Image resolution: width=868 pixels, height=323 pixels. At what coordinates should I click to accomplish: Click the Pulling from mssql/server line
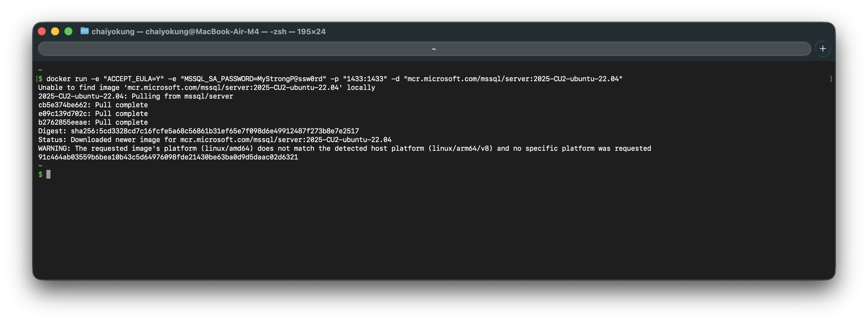pyautogui.click(x=135, y=96)
